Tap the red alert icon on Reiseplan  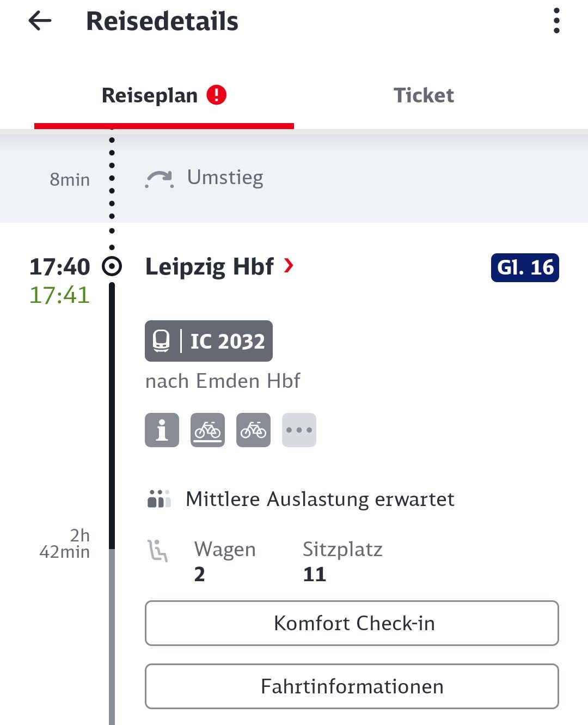tap(216, 95)
